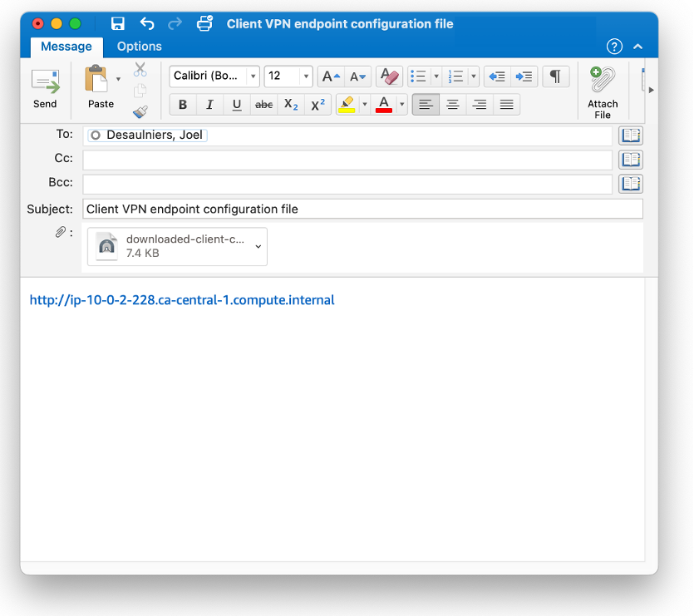Open the address book beside the To field

(x=630, y=135)
